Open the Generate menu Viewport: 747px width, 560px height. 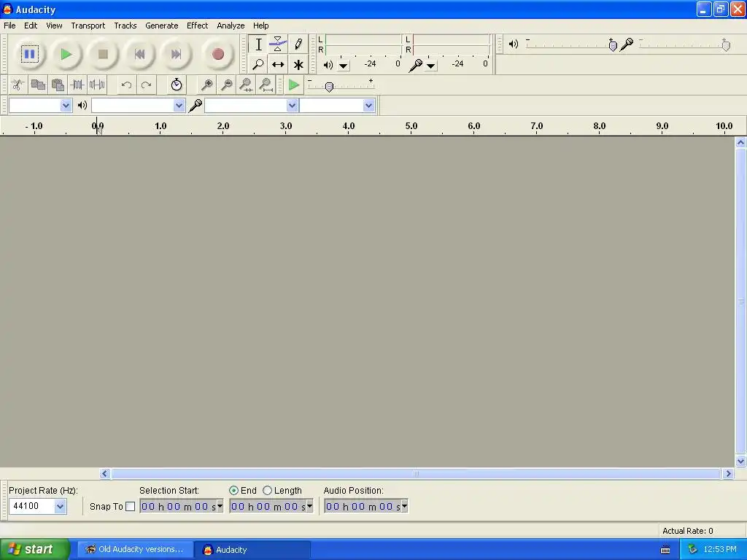click(161, 26)
